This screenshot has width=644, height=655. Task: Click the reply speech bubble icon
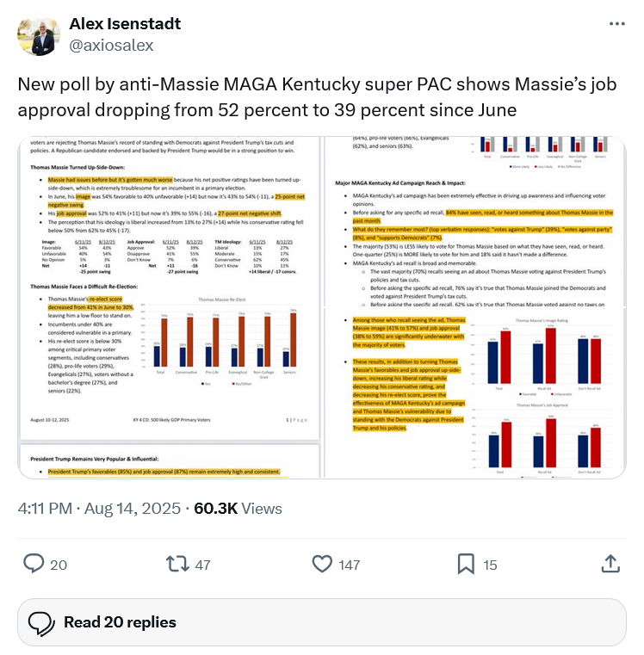[34, 564]
